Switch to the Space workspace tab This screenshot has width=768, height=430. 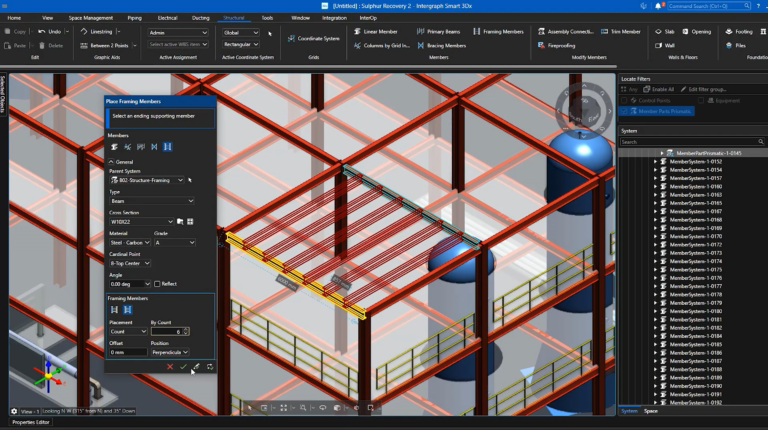[x=650, y=411]
